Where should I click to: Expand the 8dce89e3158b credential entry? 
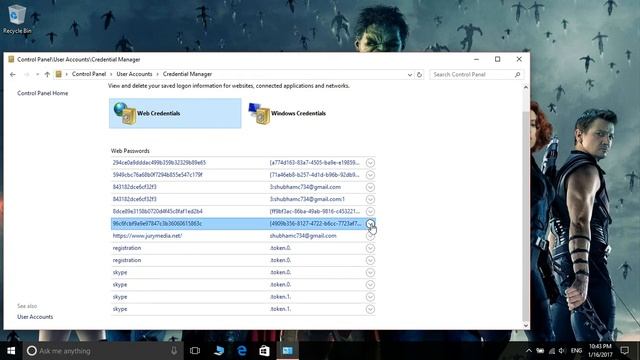(370, 211)
